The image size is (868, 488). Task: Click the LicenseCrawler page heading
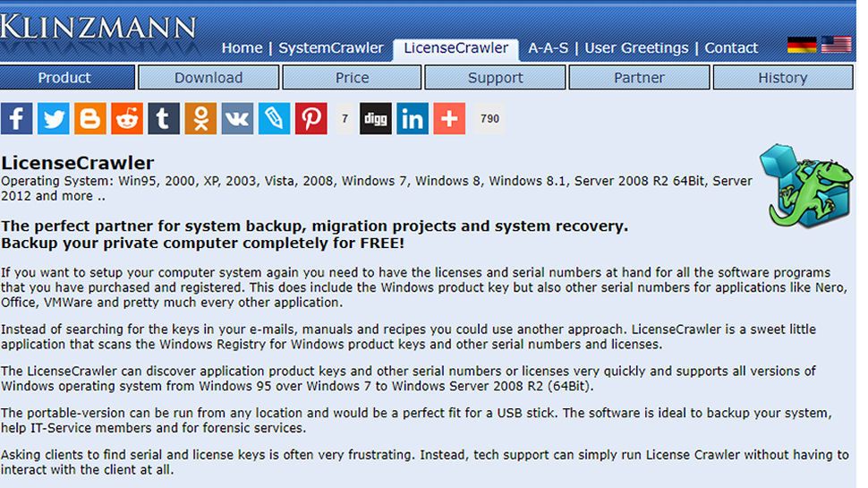coord(78,163)
